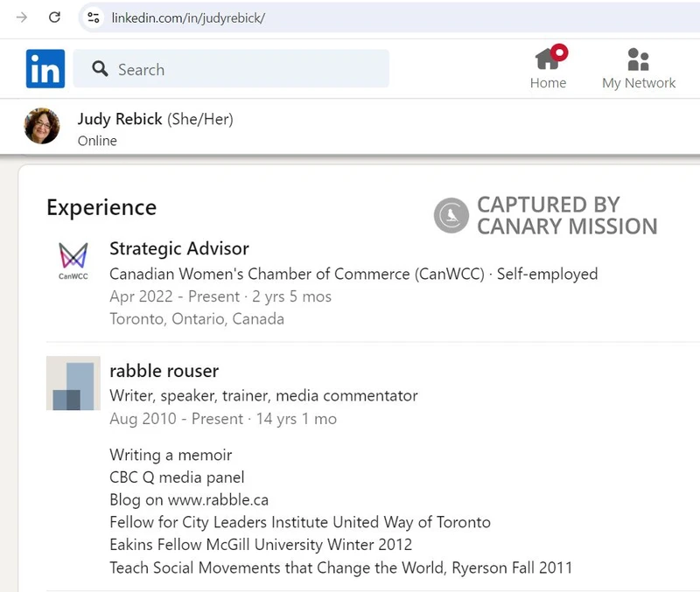Click the Canadian Women's Chamber of Commerce text
Image resolution: width=700 pixels, height=592 pixels.
(262, 273)
